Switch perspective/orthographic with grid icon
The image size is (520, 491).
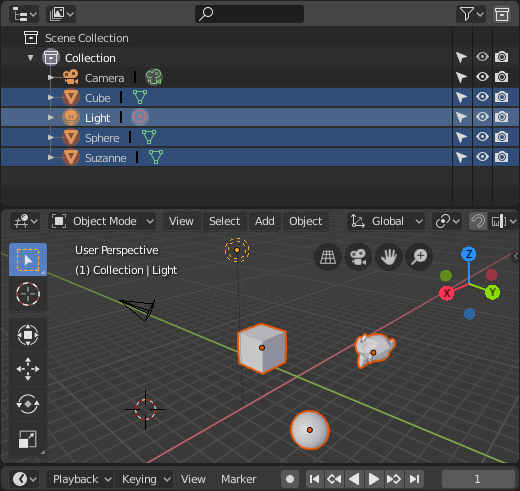click(x=328, y=257)
